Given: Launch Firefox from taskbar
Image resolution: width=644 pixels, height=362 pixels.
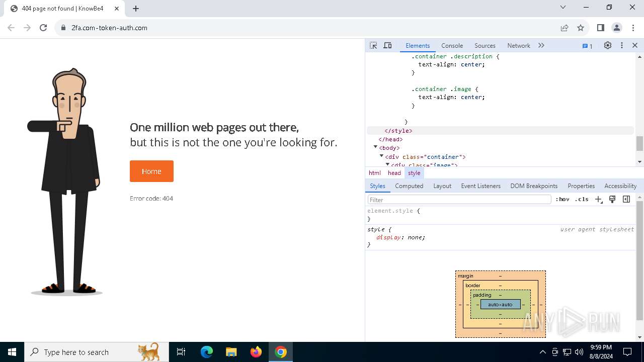Looking at the screenshot, I should point(256,352).
